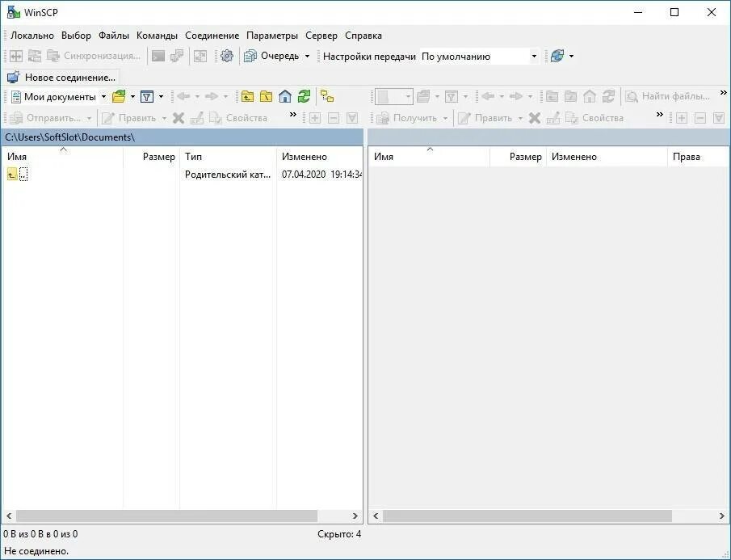
Task: Click the terminal console icon
Action: pos(158,56)
